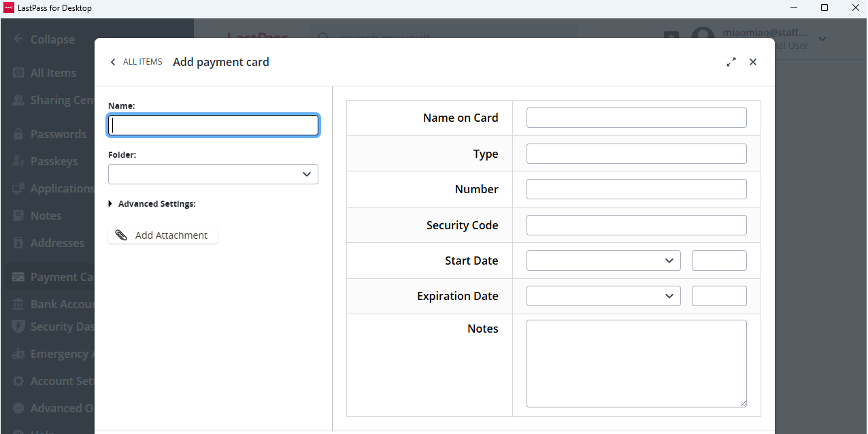
Task: Expand the Advanced Settings section
Action: click(110, 203)
